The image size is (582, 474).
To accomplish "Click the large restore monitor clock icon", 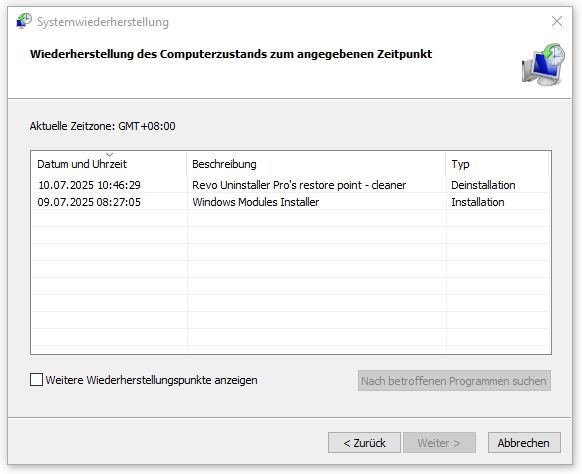I will [543, 65].
